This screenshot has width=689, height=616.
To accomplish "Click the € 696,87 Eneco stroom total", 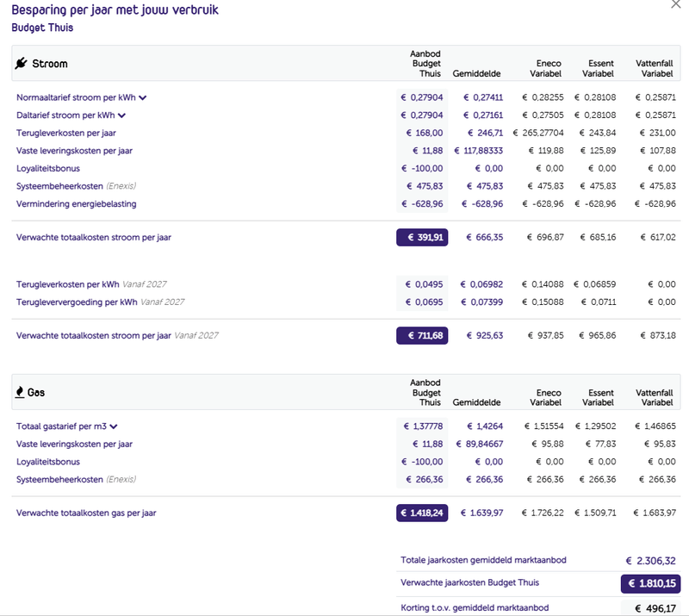I will [545, 238].
